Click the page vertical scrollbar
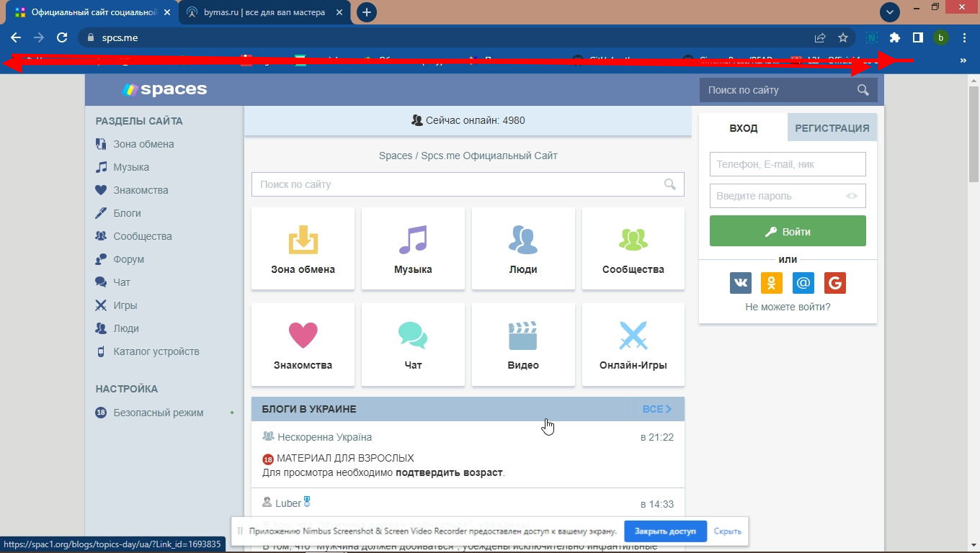This screenshot has height=553, width=980. tap(974, 288)
